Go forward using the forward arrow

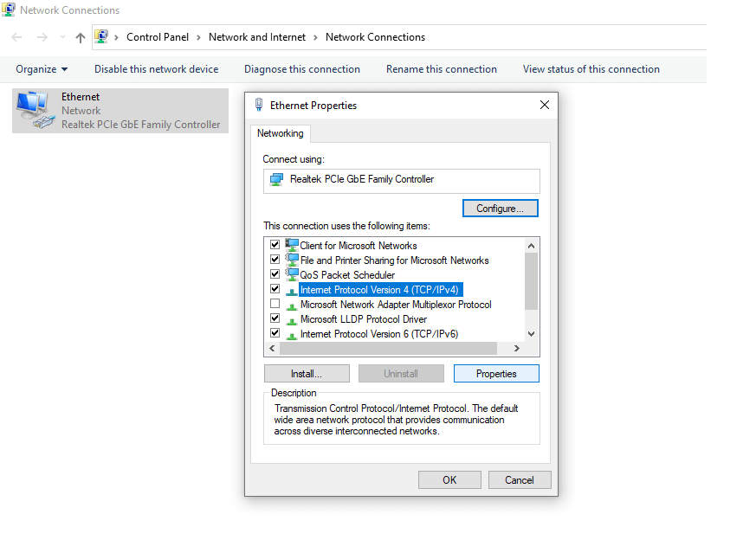[42, 37]
